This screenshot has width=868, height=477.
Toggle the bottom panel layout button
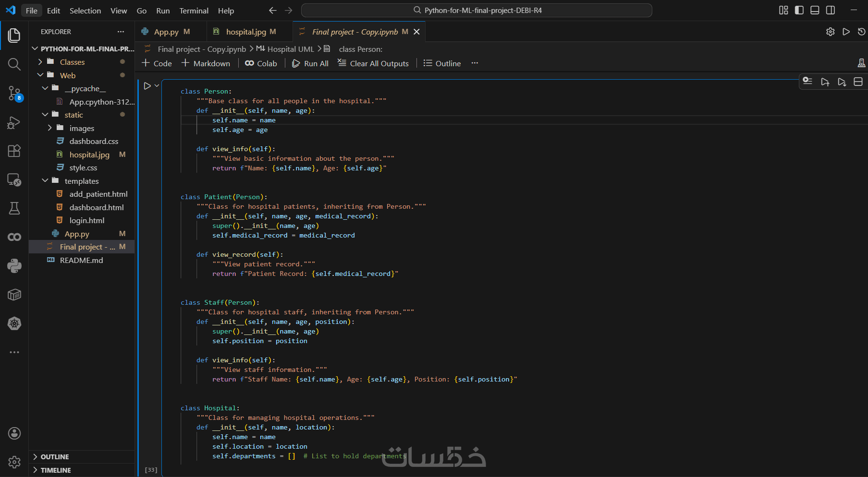[815, 10]
